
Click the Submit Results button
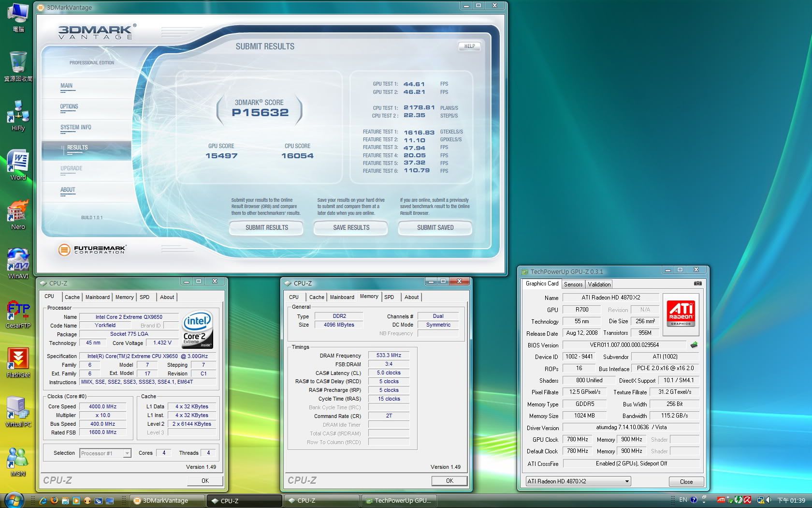pyautogui.click(x=267, y=228)
